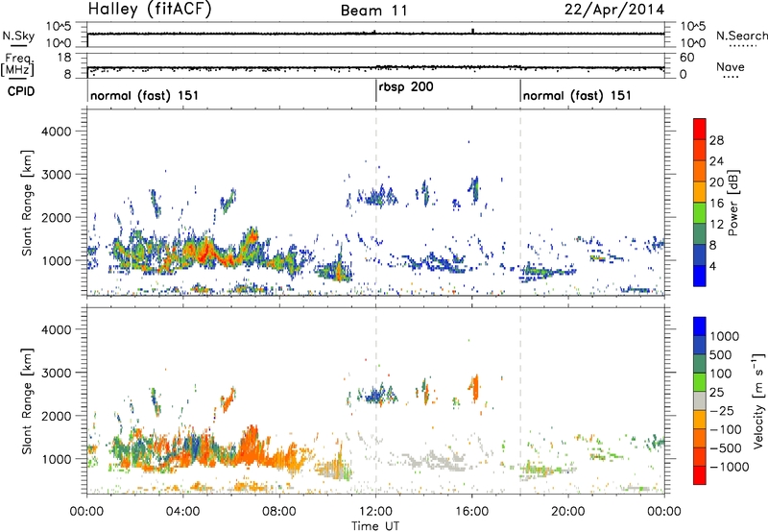768x532 pixels.
Task: Click the velocity panel 'Slant Range [km]' label
Action: 27,401
